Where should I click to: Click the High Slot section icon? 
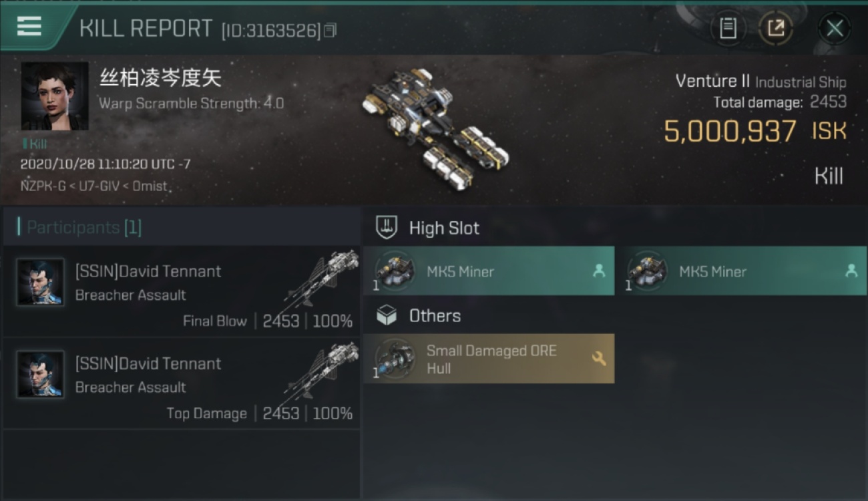(387, 227)
